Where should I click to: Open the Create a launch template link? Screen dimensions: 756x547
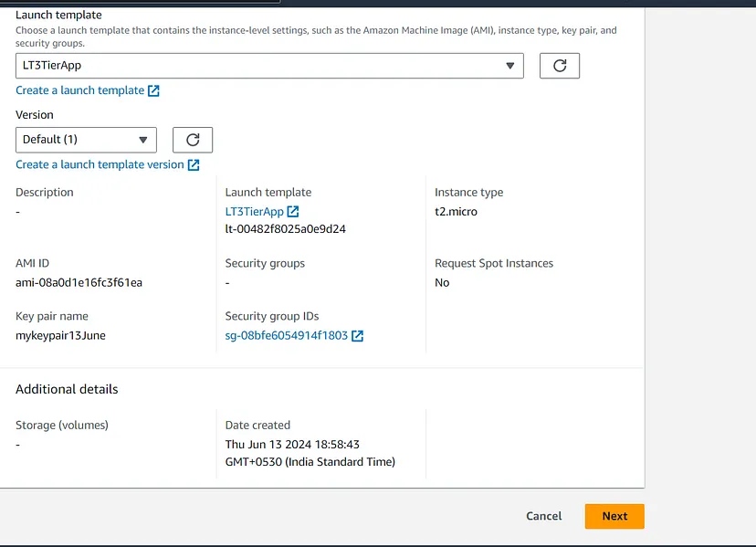(x=80, y=90)
